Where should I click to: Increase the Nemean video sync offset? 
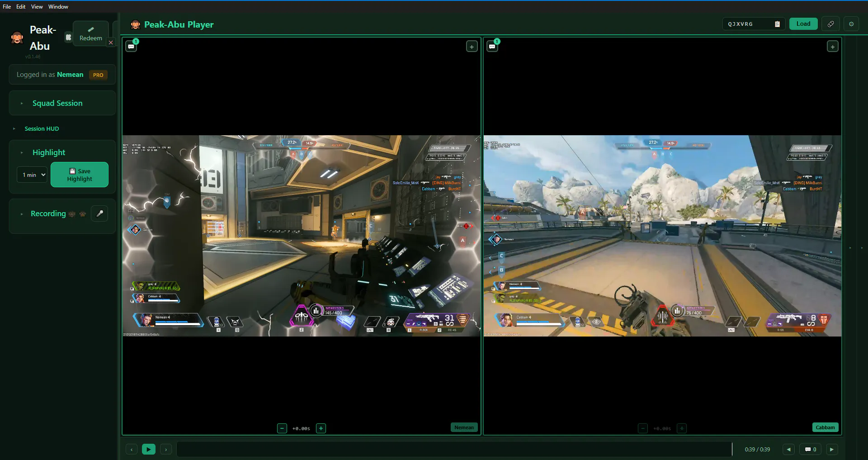[321, 428]
